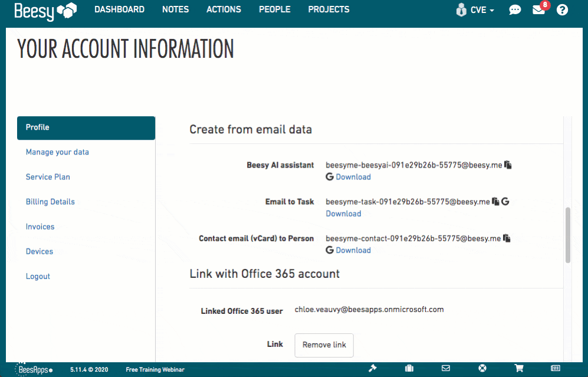588x377 pixels.
Task: Copy the Beesy AI assistant email address
Action: [508, 165]
